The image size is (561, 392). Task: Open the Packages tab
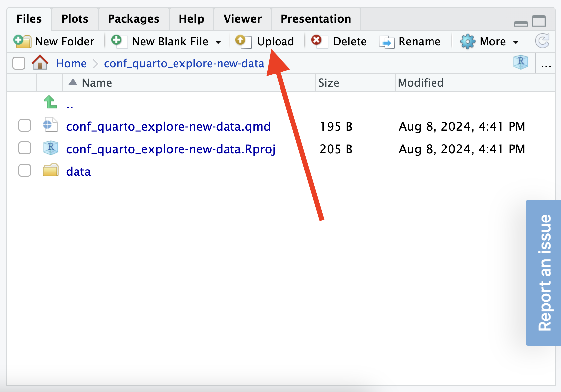click(x=133, y=19)
